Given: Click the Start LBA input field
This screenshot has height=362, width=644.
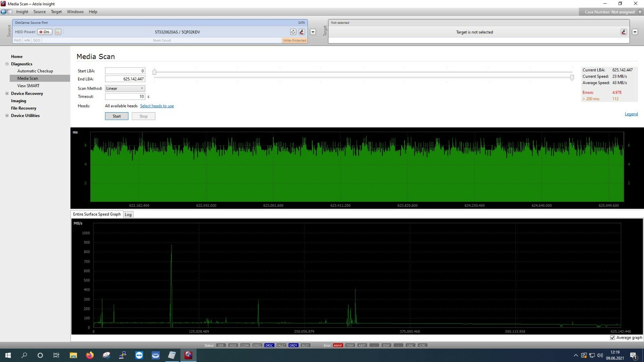Looking at the screenshot, I should 125,71.
